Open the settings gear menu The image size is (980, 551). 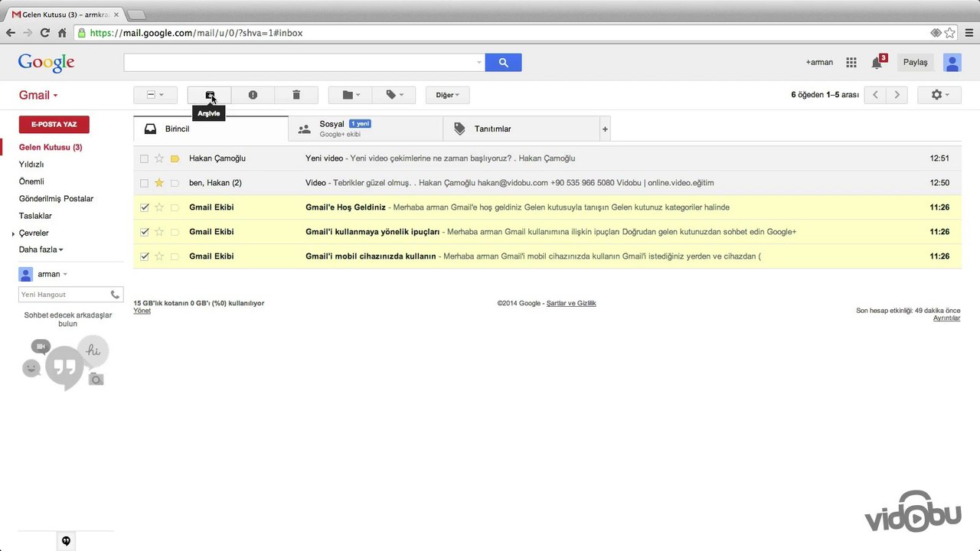coord(939,95)
